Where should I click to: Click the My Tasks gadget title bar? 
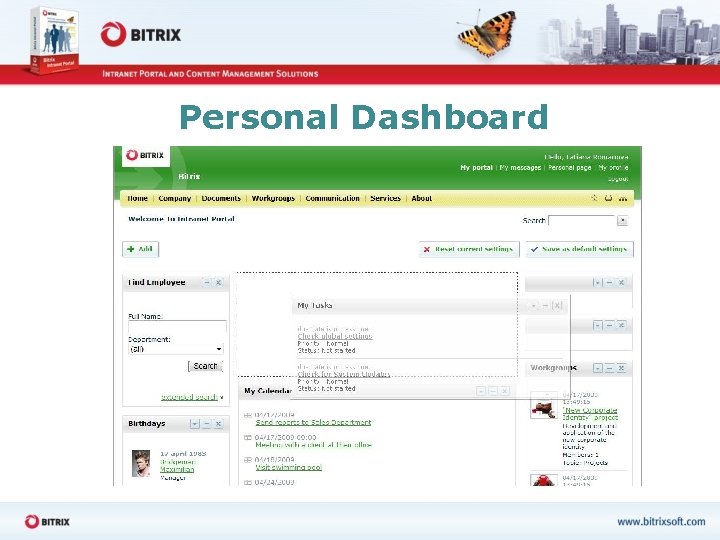tap(429, 305)
